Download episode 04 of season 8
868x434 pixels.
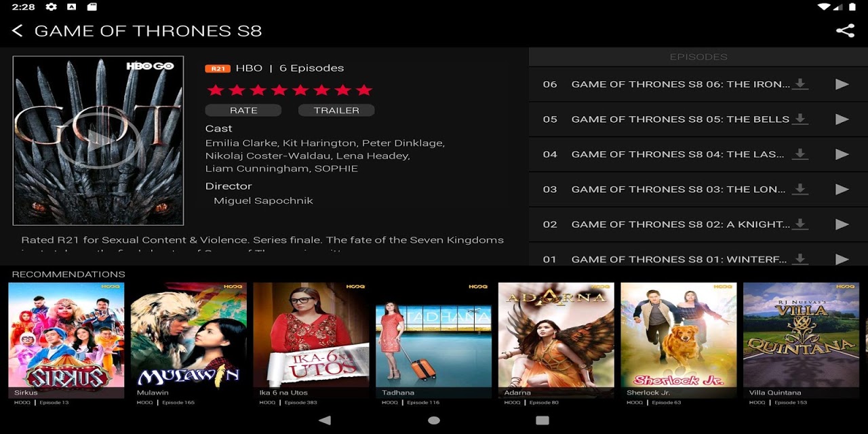click(800, 154)
